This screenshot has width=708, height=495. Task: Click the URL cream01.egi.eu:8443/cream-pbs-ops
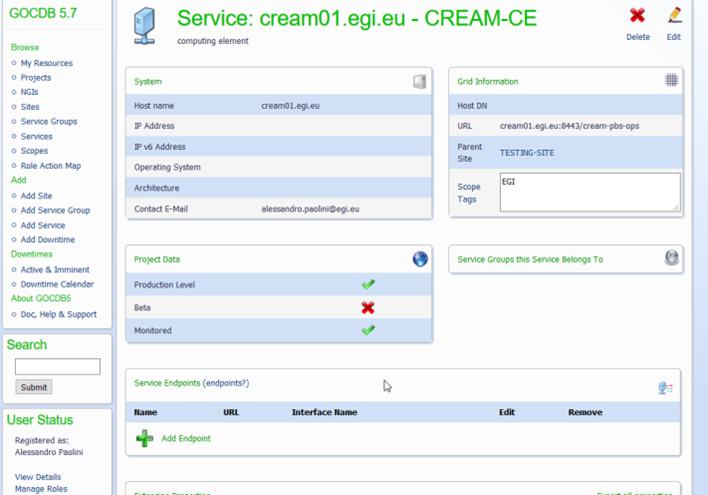click(569, 126)
